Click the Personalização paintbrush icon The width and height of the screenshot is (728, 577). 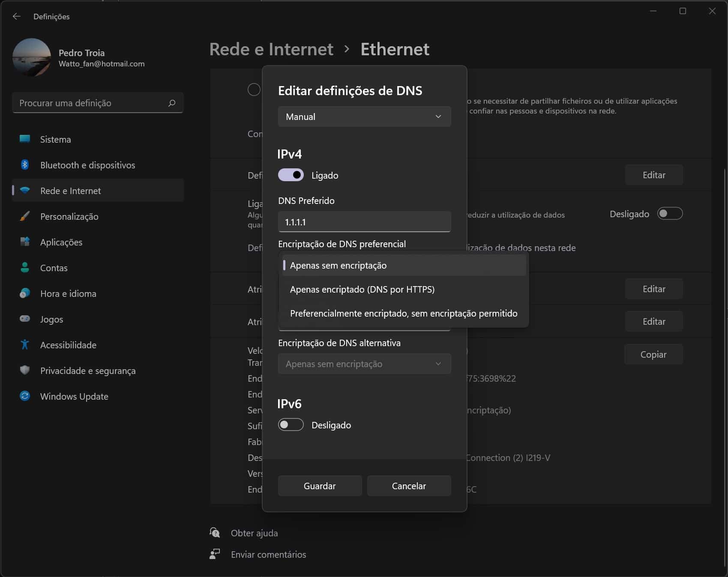pos(25,216)
